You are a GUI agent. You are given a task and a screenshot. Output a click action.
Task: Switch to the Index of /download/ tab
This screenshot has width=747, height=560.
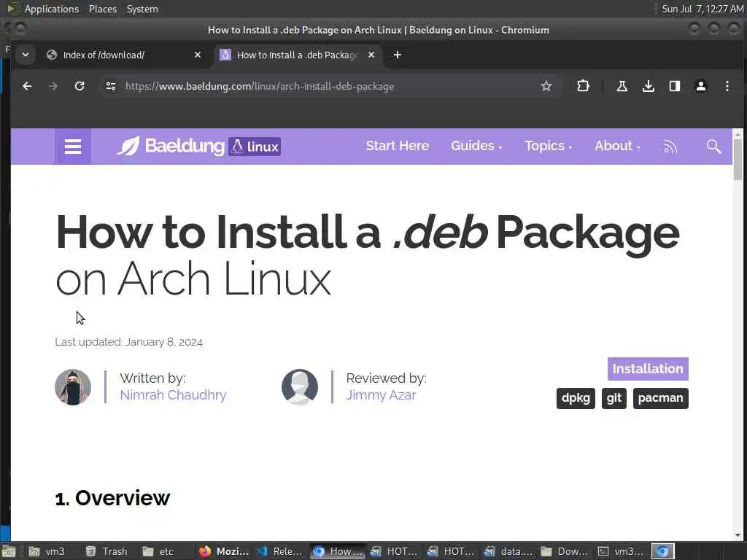click(x=124, y=55)
